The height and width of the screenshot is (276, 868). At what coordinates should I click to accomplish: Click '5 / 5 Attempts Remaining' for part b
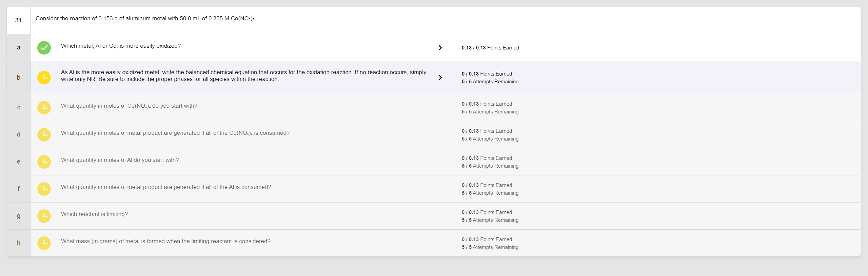point(490,82)
